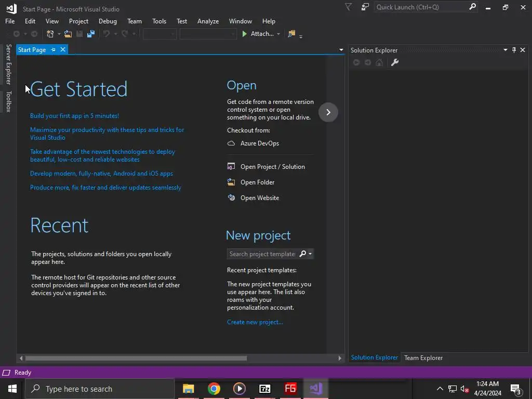Click the New Project toolbar icon
This screenshot has height=399, width=532.
(50, 34)
